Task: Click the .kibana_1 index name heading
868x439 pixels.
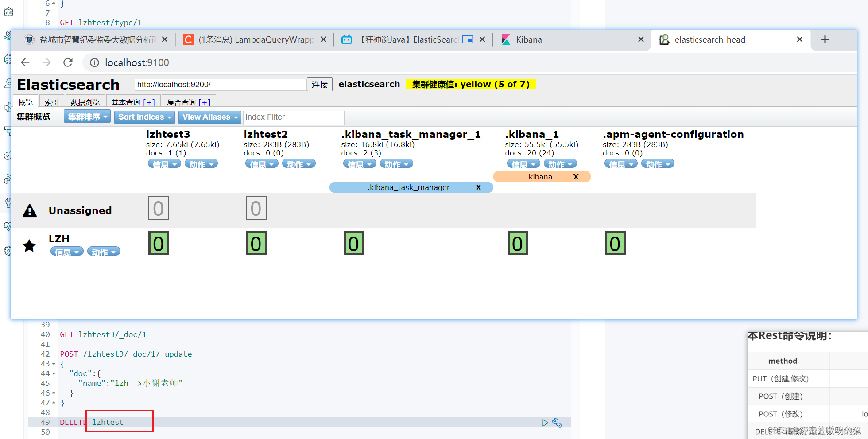Action: click(x=532, y=134)
